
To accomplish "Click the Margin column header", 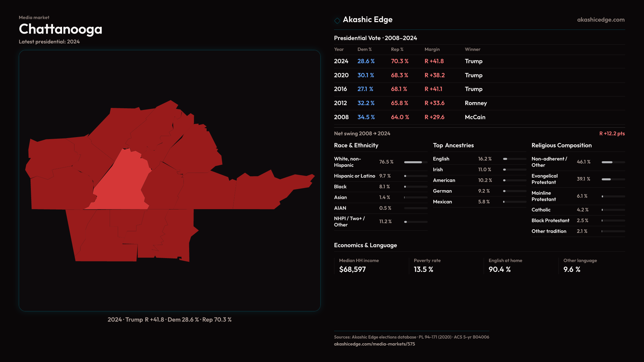I will coord(432,49).
